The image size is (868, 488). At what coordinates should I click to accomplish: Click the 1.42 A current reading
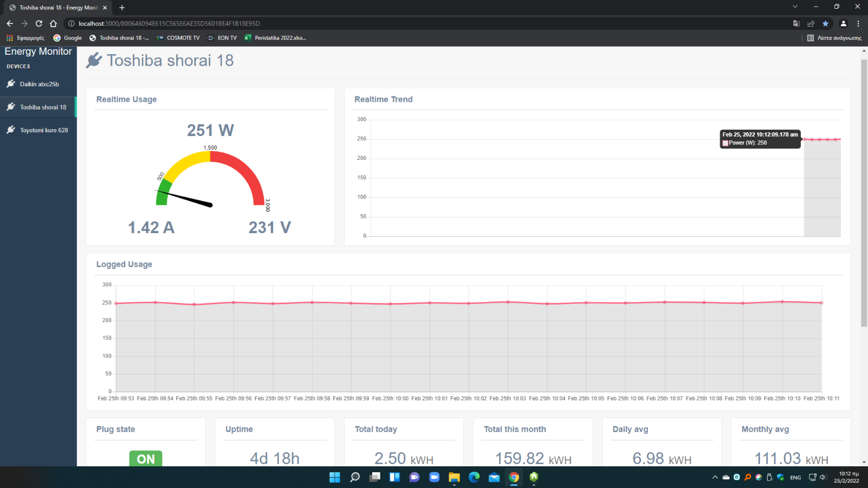click(151, 227)
